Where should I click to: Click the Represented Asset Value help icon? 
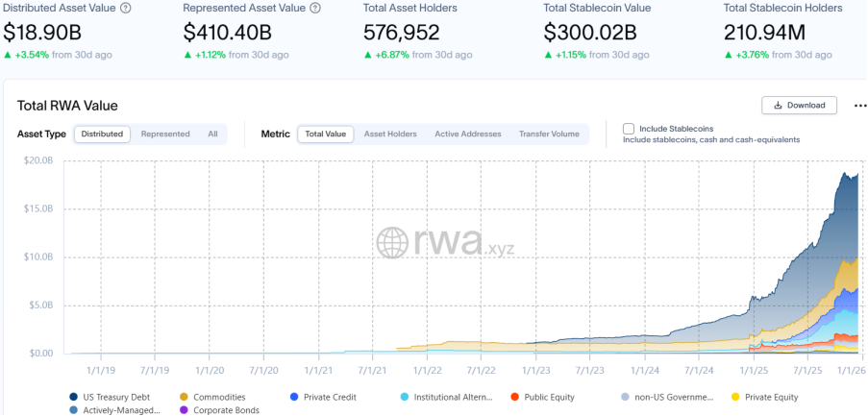[315, 9]
